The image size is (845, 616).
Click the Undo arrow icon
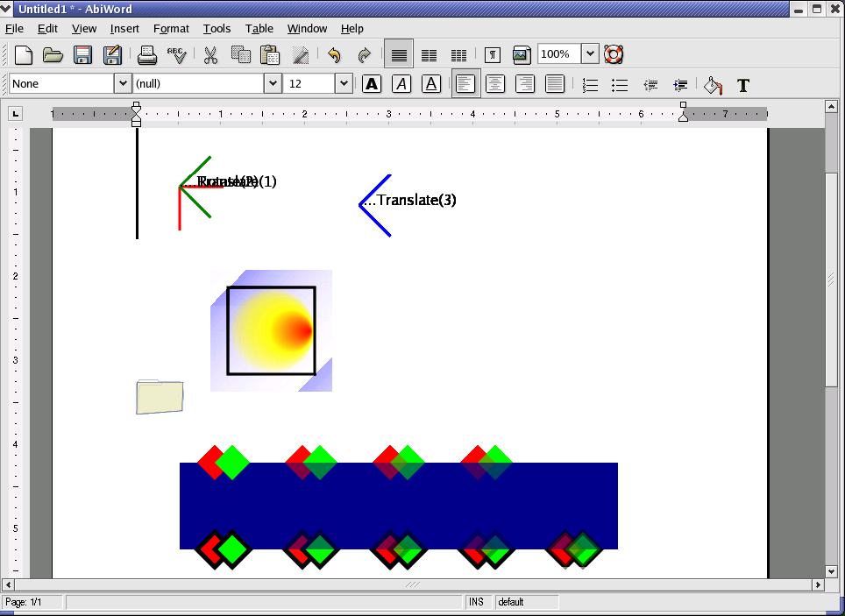[334, 55]
